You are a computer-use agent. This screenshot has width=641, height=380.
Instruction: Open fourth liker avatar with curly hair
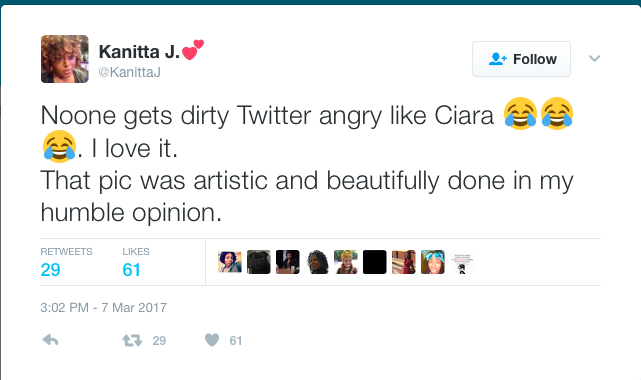click(x=317, y=262)
